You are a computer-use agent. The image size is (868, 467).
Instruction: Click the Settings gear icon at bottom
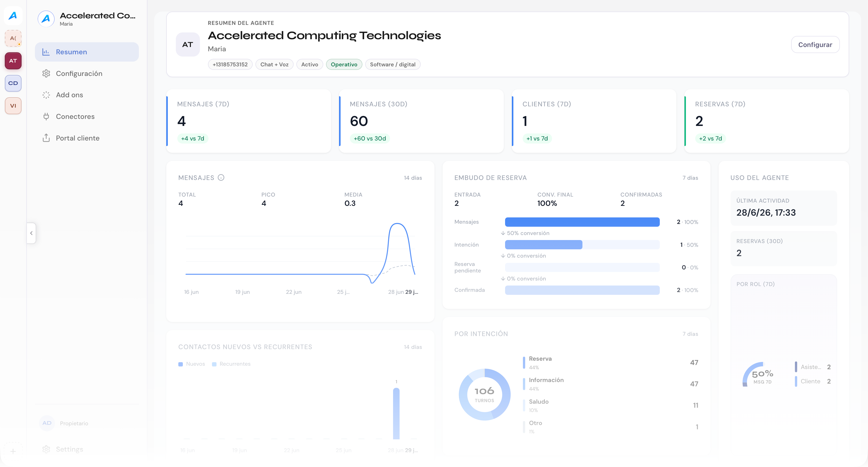pyautogui.click(x=46, y=449)
